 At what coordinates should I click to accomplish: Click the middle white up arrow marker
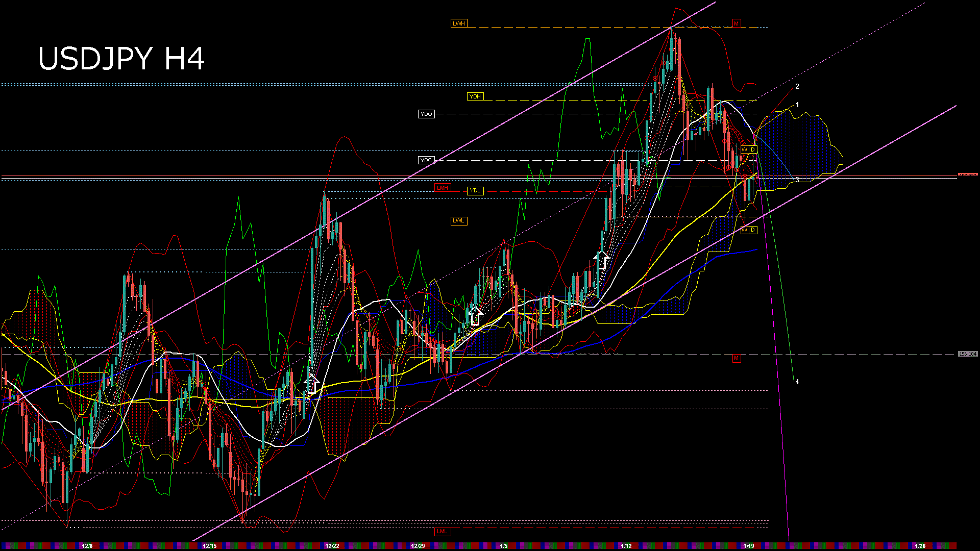point(475,316)
